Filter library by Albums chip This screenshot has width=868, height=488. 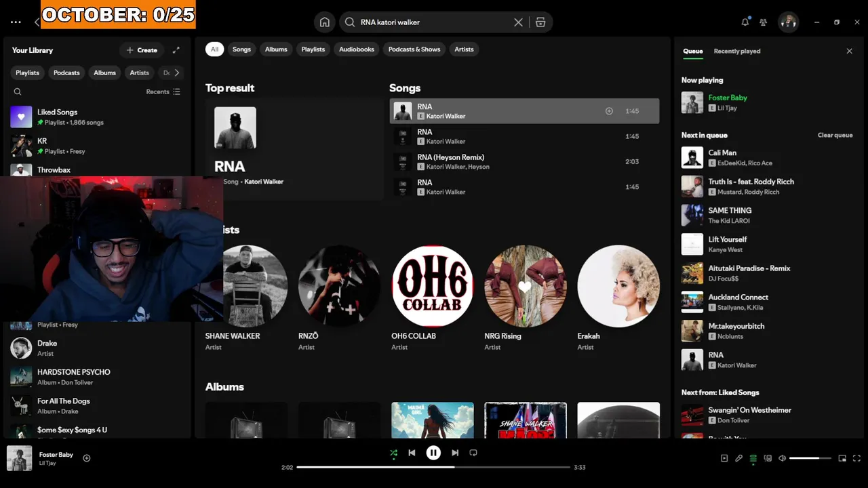[x=104, y=73]
